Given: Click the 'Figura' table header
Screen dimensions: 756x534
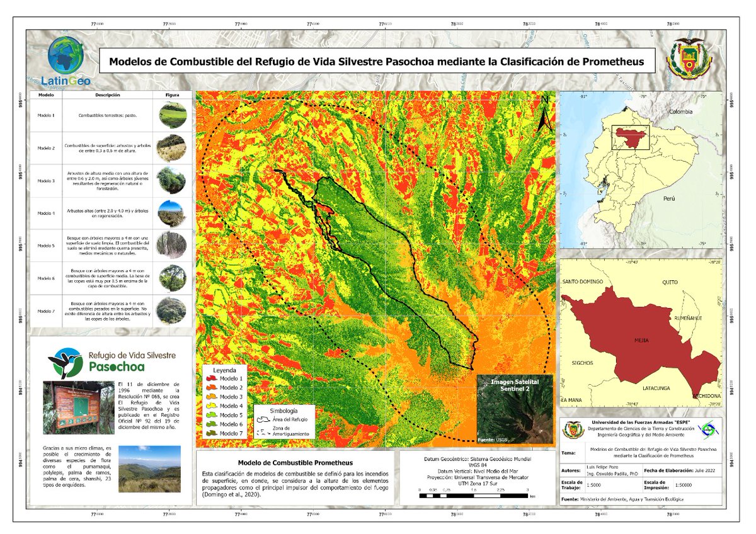Looking at the screenshot, I should click(171, 96).
